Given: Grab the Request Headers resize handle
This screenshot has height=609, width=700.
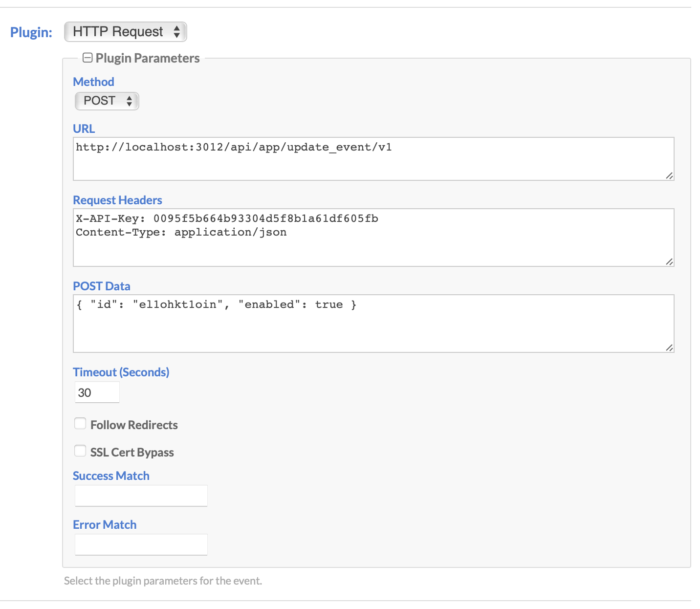Looking at the screenshot, I should 669,262.
